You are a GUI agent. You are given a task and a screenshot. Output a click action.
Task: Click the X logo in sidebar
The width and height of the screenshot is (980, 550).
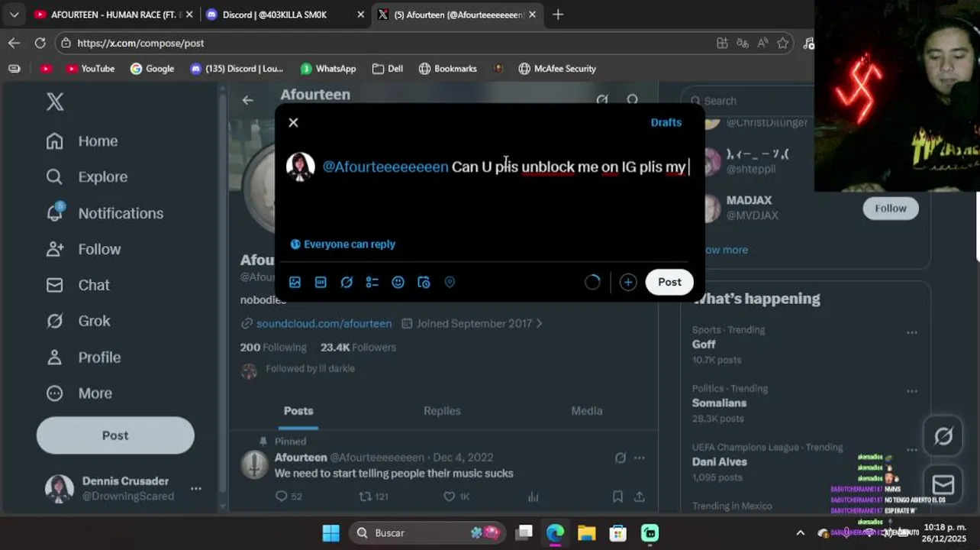pos(55,102)
